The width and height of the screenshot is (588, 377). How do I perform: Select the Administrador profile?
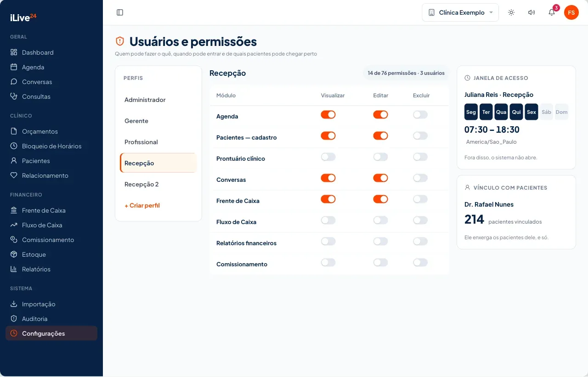[158, 100]
